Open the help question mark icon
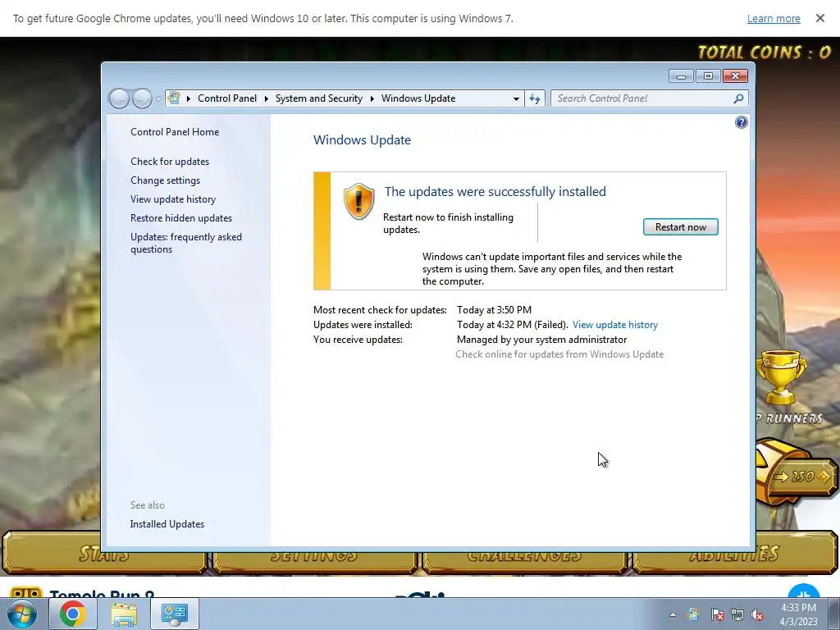Image resolution: width=840 pixels, height=630 pixels. pos(741,123)
